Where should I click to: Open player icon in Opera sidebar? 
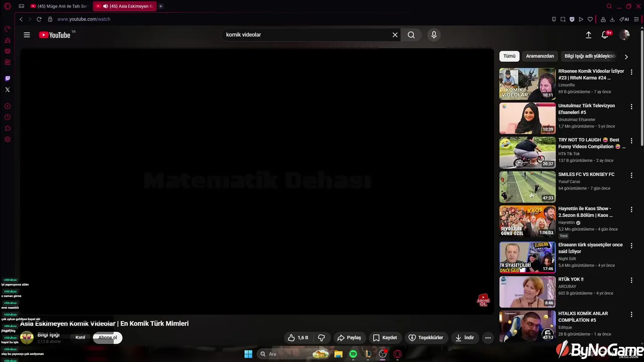[8, 106]
